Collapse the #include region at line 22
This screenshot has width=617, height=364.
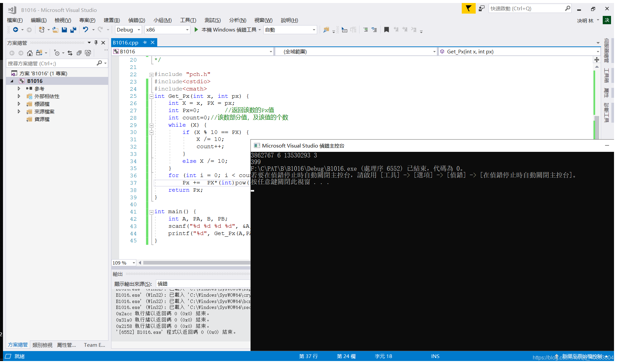pos(151,75)
